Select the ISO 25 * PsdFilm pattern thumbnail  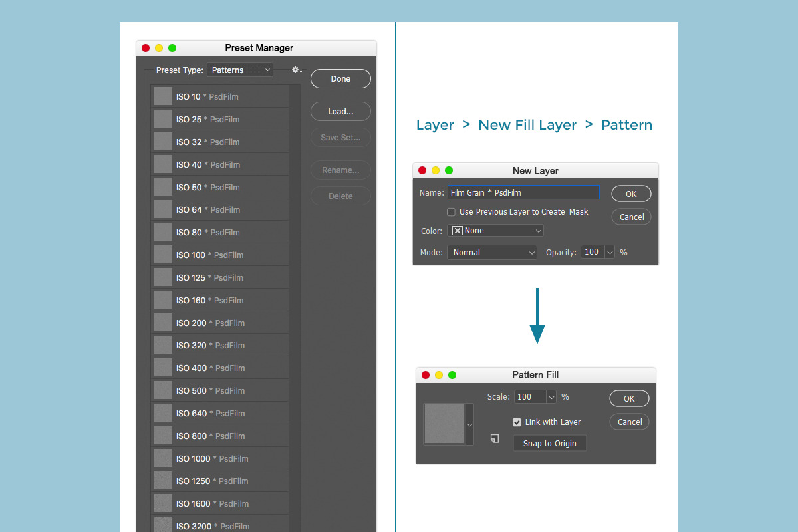(x=163, y=119)
